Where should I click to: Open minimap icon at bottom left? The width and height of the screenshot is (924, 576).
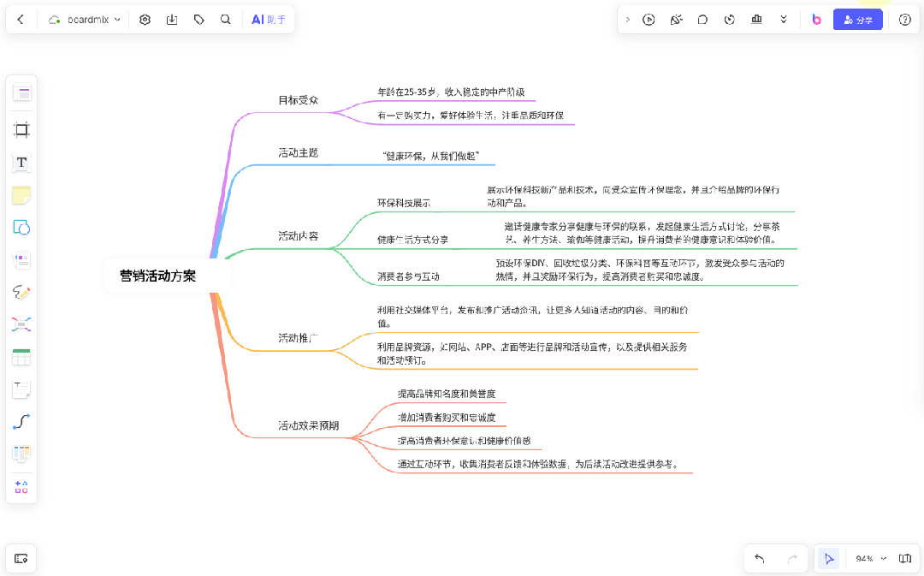(21, 558)
